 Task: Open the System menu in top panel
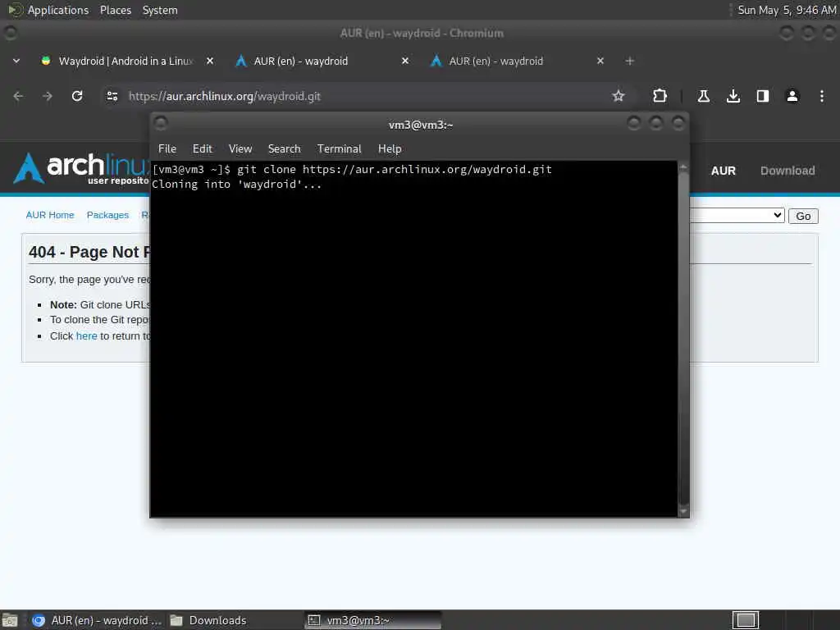click(160, 10)
